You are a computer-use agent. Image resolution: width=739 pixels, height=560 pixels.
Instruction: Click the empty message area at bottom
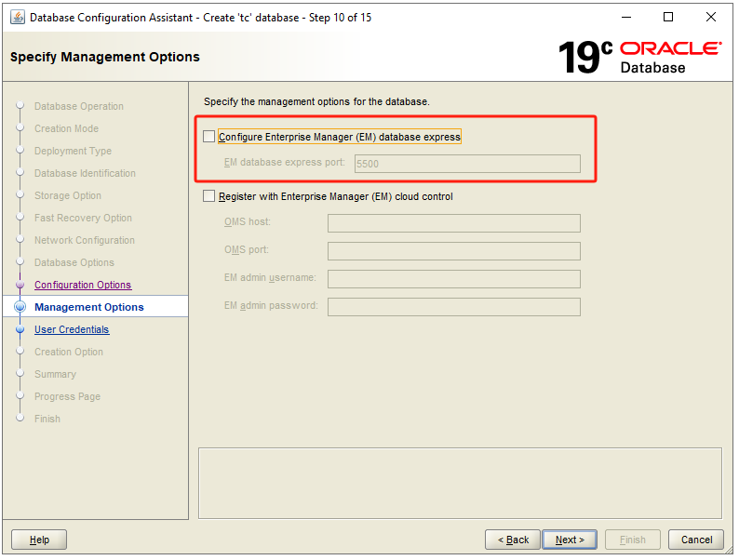(x=460, y=484)
